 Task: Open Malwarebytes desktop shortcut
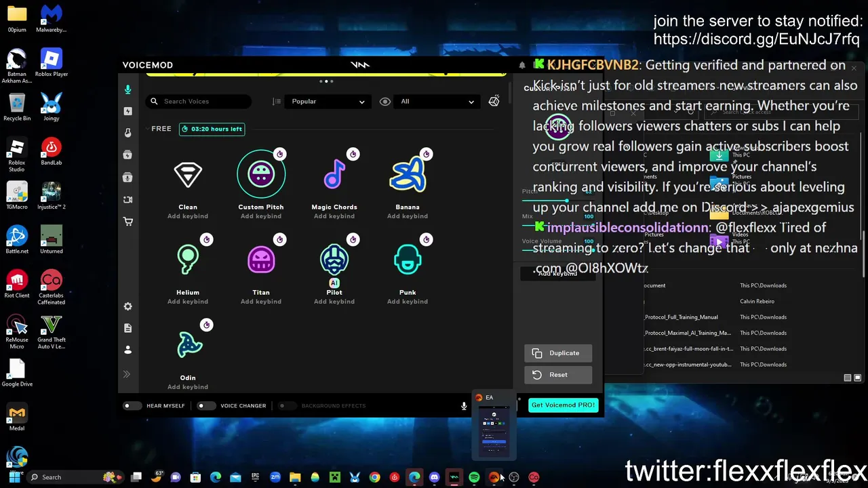coord(52,19)
